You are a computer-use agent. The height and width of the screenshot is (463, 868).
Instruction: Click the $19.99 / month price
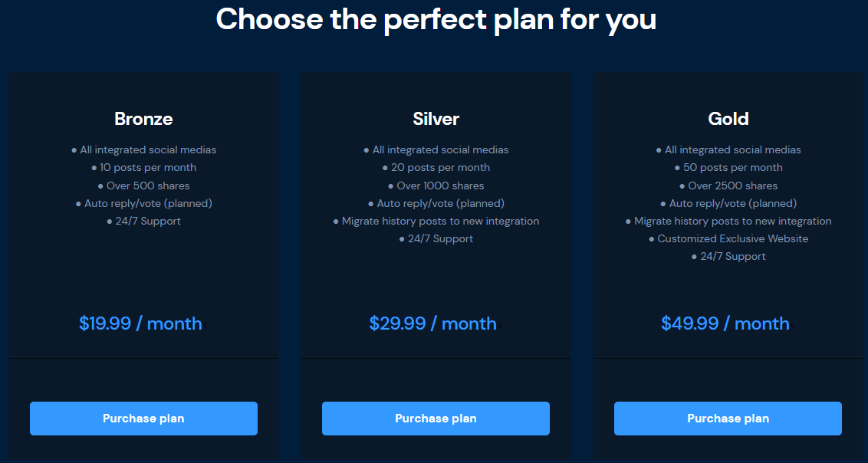click(x=140, y=323)
